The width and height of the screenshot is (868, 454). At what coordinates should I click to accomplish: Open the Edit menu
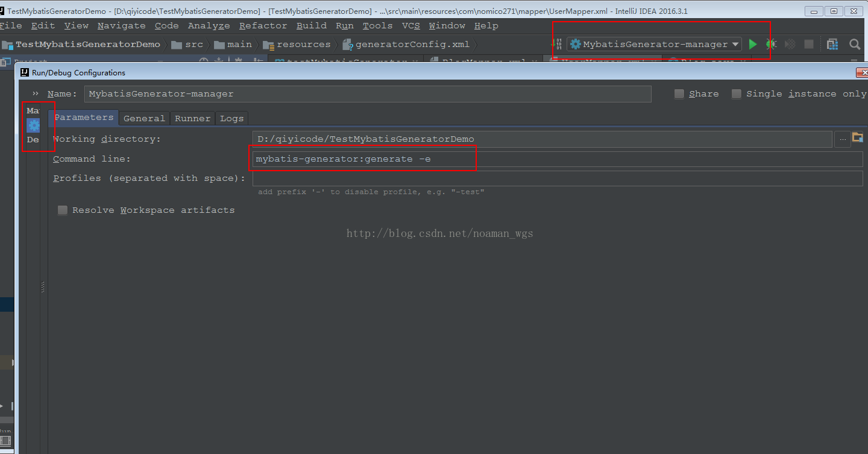43,25
